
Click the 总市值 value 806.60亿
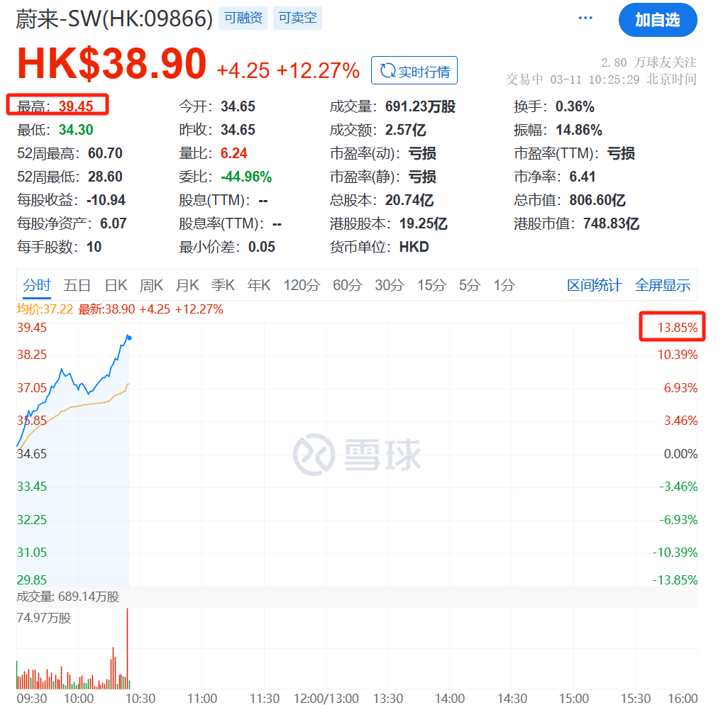[597, 199]
